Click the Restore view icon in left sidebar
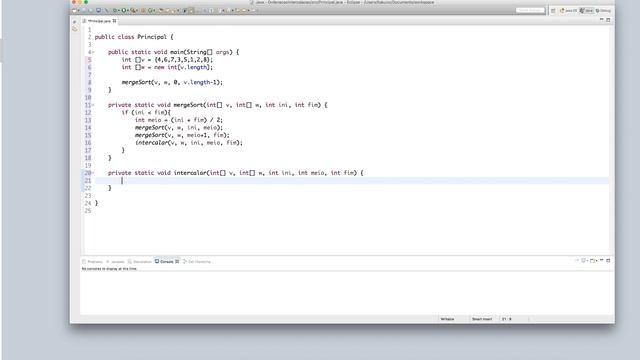 tap(74, 22)
